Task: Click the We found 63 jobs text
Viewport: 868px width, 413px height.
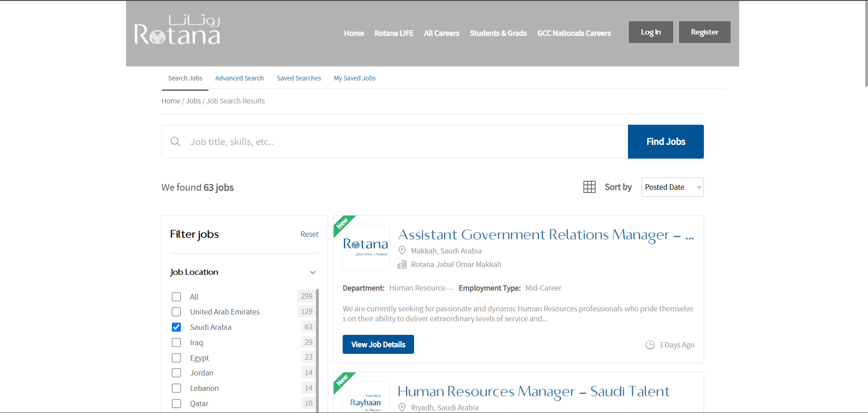Action: pyautogui.click(x=198, y=187)
